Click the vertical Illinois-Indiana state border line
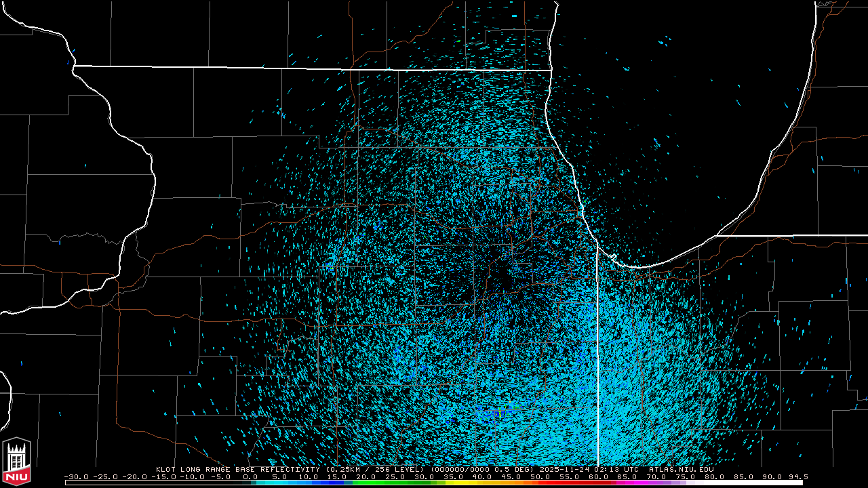Screen dimensions: 868x488 point(597,352)
